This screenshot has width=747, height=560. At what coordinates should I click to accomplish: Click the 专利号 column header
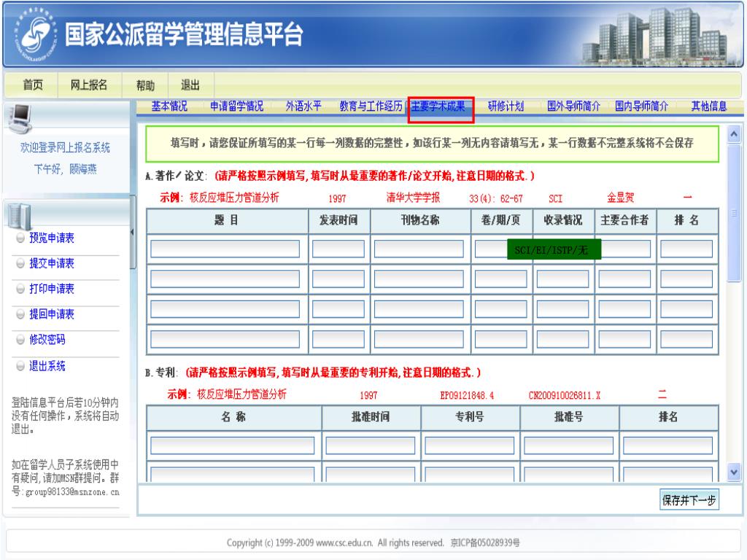point(470,417)
